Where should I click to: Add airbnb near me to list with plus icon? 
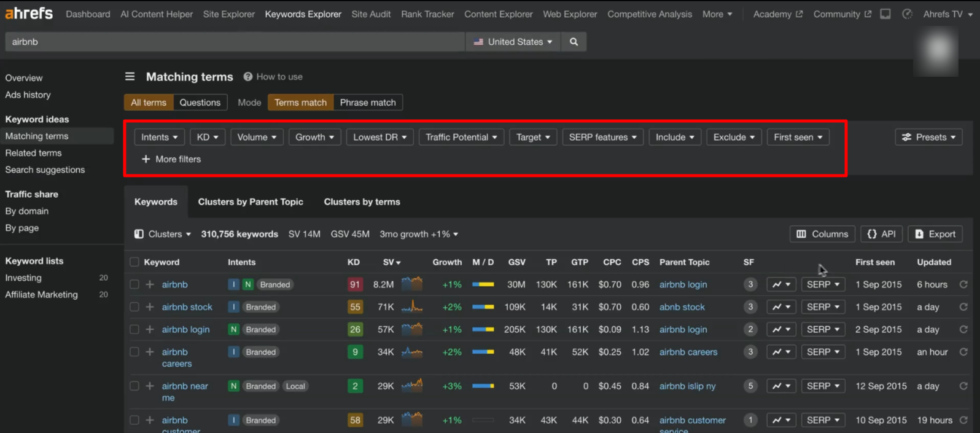coord(150,386)
